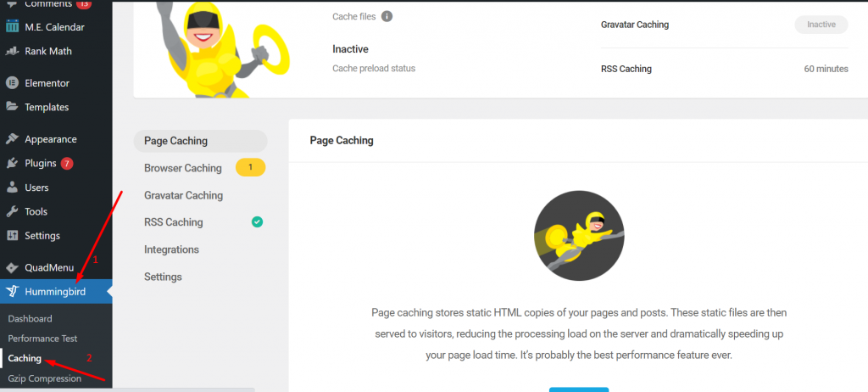The height and width of the screenshot is (392, 868).
Task: Click the Cache files label
Action: (x=353, y=17)
